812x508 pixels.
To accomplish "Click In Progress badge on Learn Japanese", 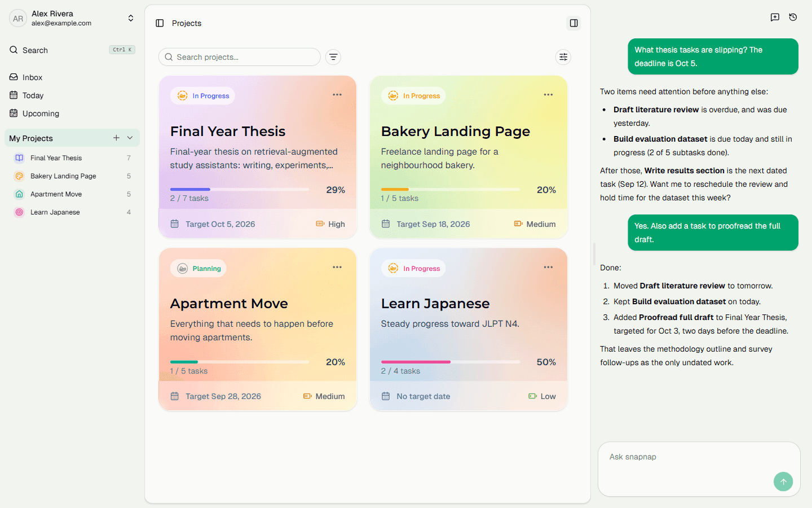I will 413,269.
